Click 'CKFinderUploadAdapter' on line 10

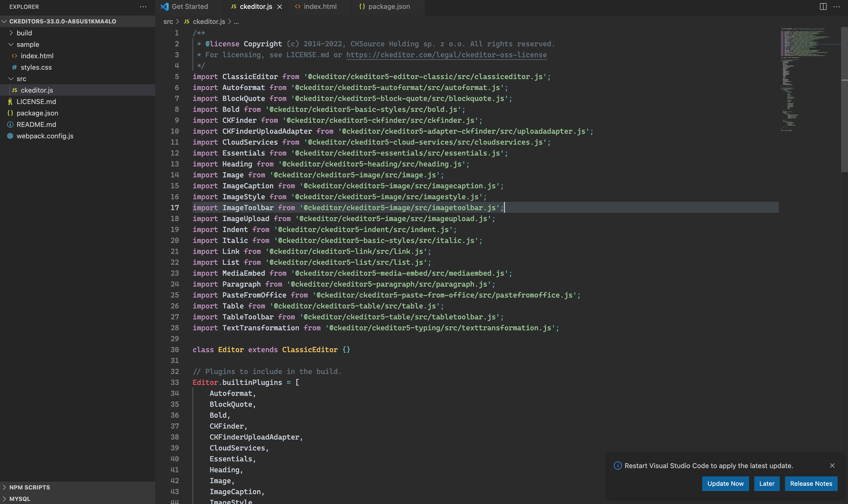coord(267,131)
